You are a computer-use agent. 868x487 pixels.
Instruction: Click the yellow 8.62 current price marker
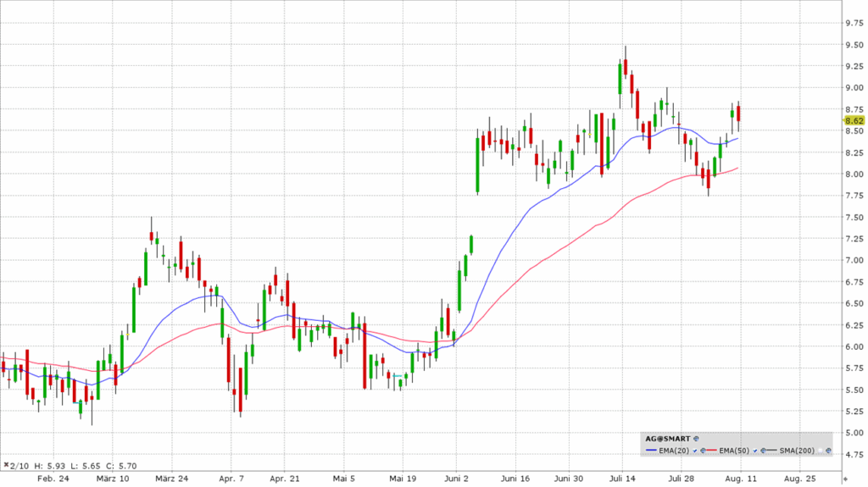[854, 120]
